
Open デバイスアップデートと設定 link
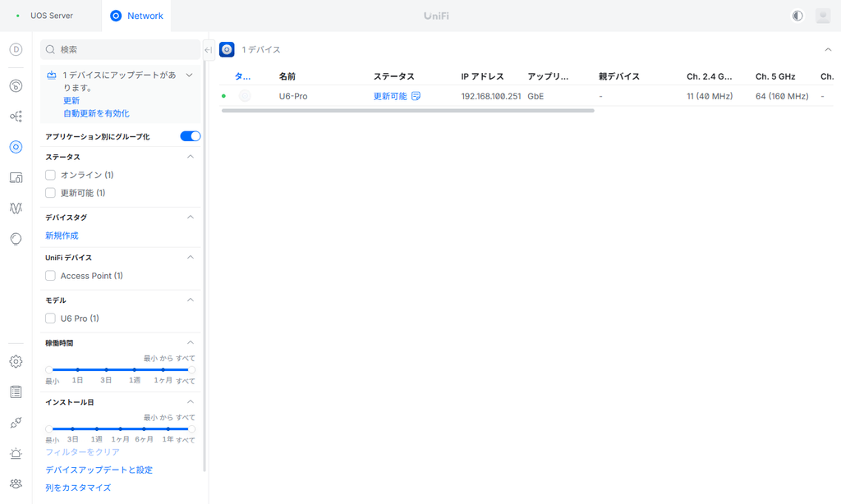pos(99,470)
